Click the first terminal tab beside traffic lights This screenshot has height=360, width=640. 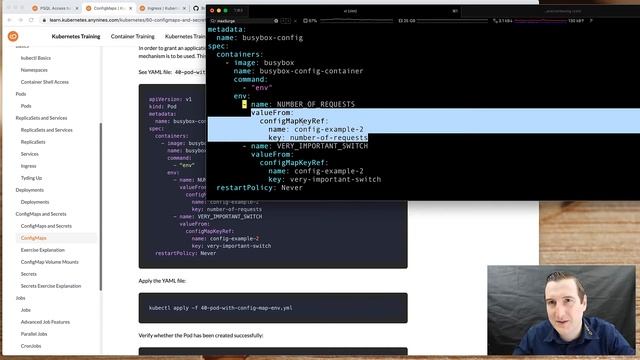pos(238,11)
